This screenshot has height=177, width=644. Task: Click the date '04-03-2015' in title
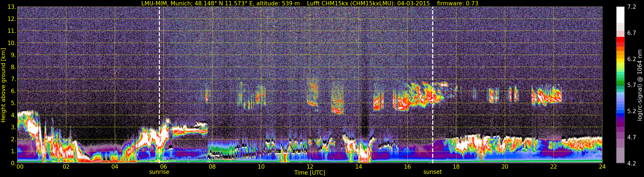tap(414, 3)
